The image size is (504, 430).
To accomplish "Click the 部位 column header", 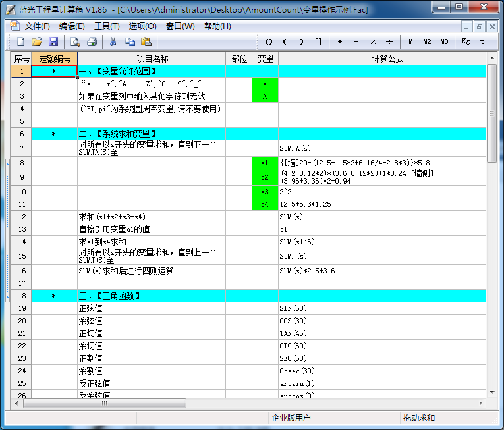I will [239, 59].
